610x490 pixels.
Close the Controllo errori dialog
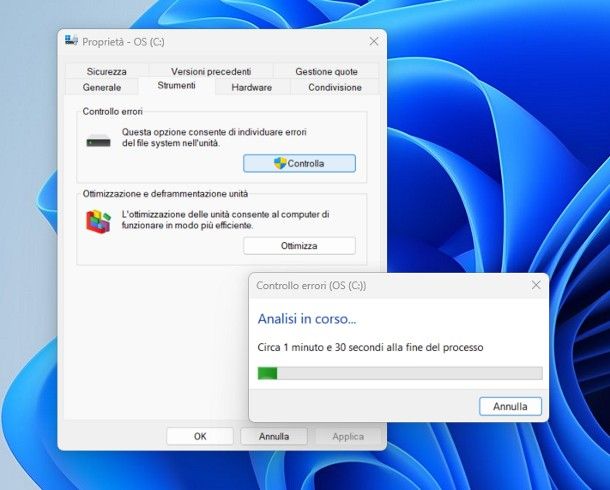(536, 285)
